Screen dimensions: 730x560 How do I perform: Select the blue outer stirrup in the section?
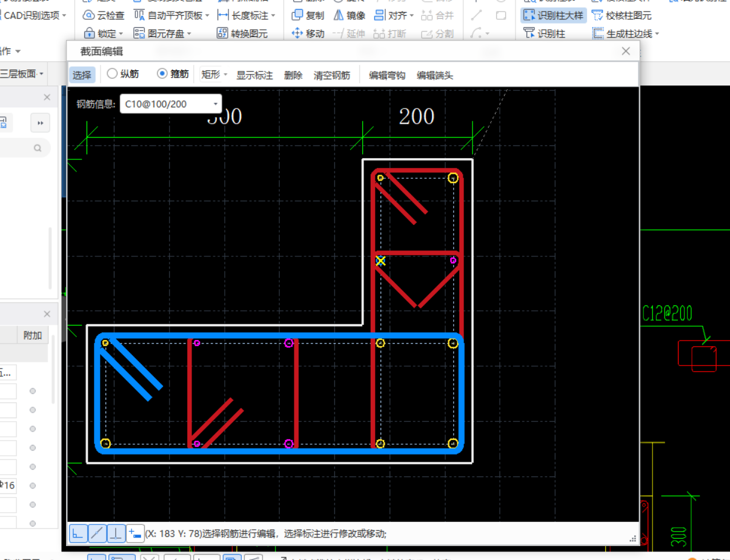point(279,336)
